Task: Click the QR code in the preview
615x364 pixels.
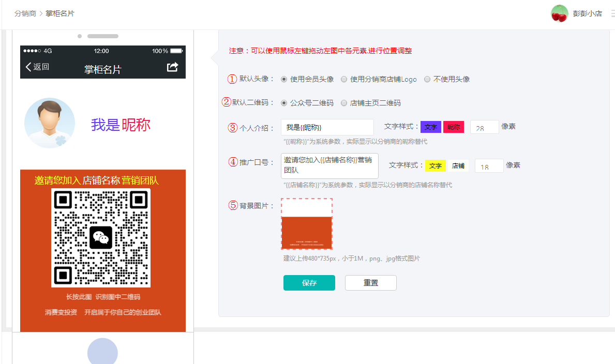Action: 101,238
